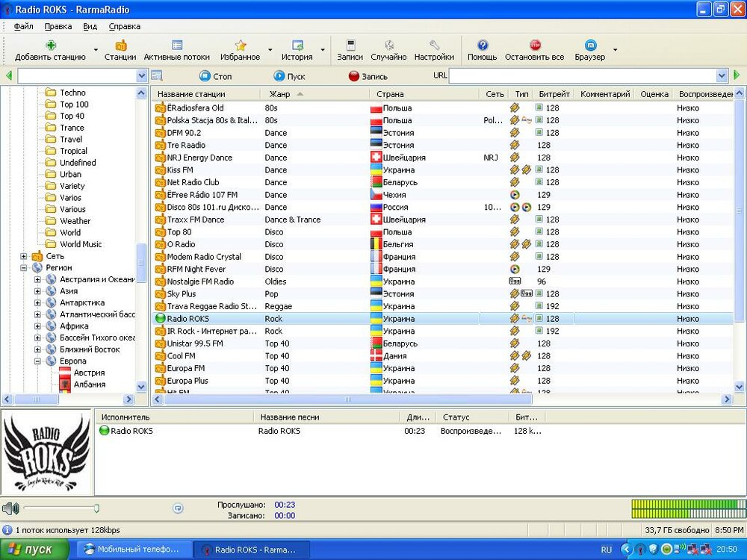Open Recordings (Записи) toolbar icon
Screen dimensions: 747x560
350,46
